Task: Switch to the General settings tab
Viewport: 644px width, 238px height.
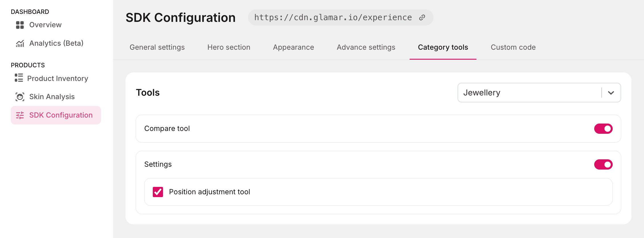Action: click(x=157, y=47)
